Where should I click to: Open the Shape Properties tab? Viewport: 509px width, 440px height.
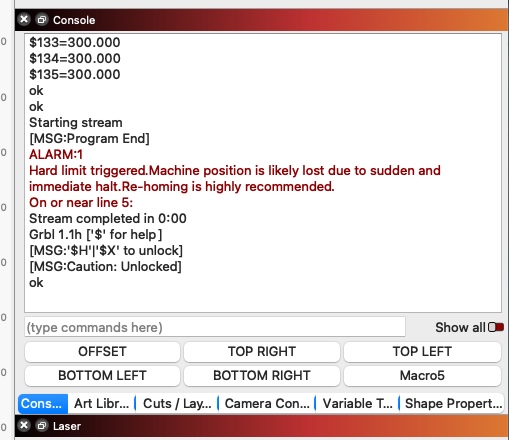pyautogui.click(x=453, y=404)
